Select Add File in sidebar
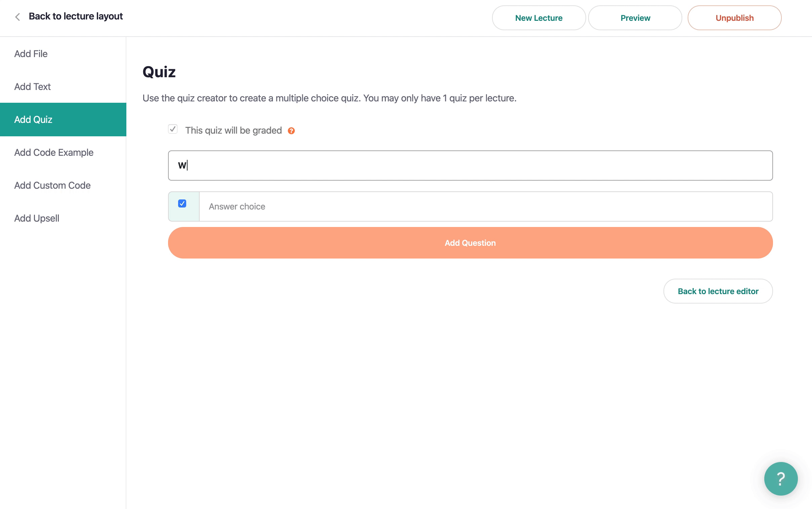812x509 pixels. (x=31, y=54)
